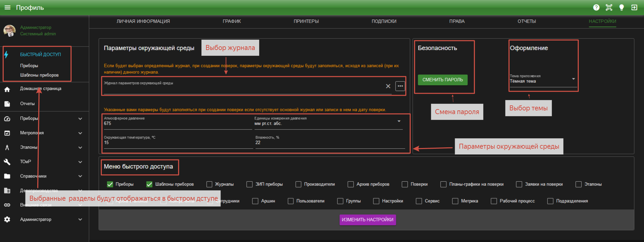Open the hamburger menu icon
This screenshot has height=242, width=644.
pos(7,7)
